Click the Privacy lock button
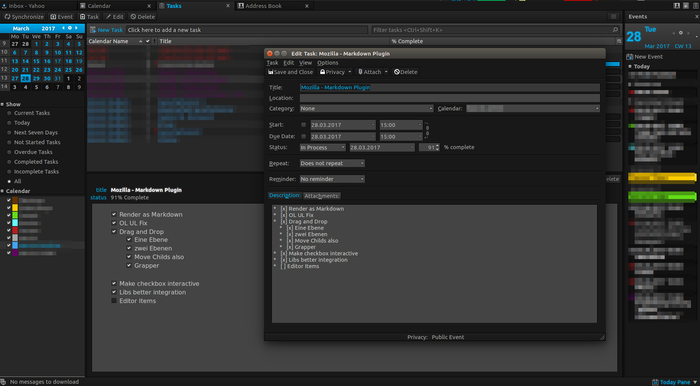The width and height of the screenshot is (700, 386). click(x=332, y=72)
